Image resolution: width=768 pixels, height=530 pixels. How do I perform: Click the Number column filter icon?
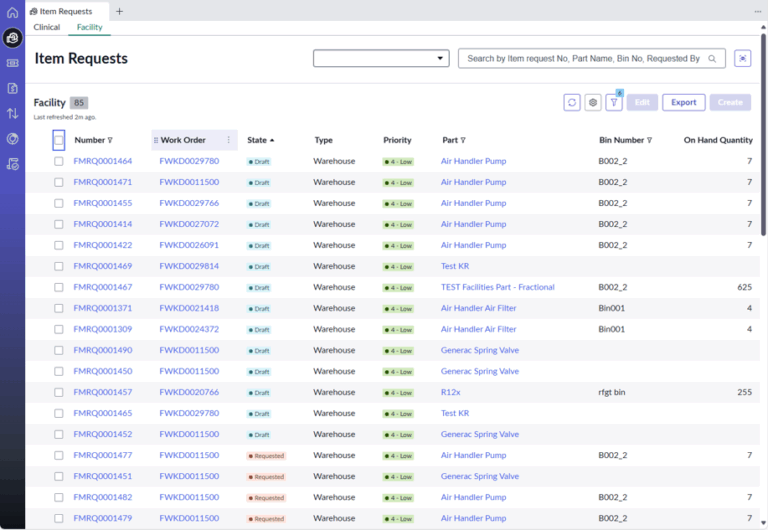point(110,140)
